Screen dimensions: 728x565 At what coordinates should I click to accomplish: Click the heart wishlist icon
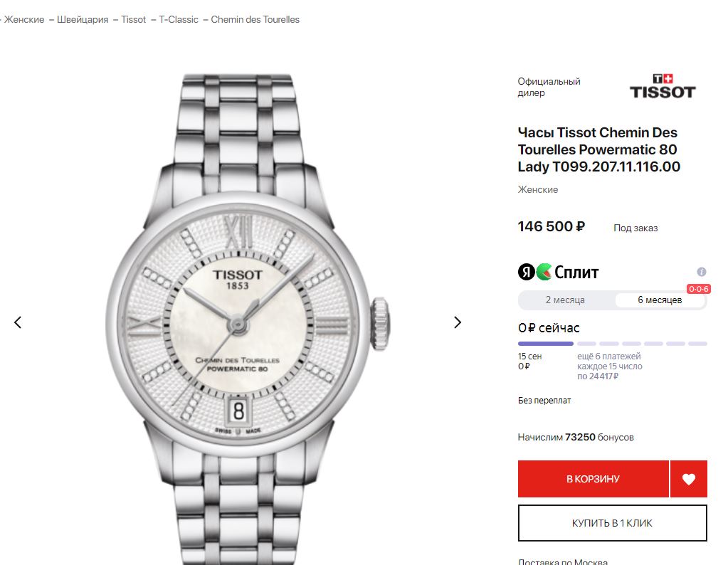(688, 479)
